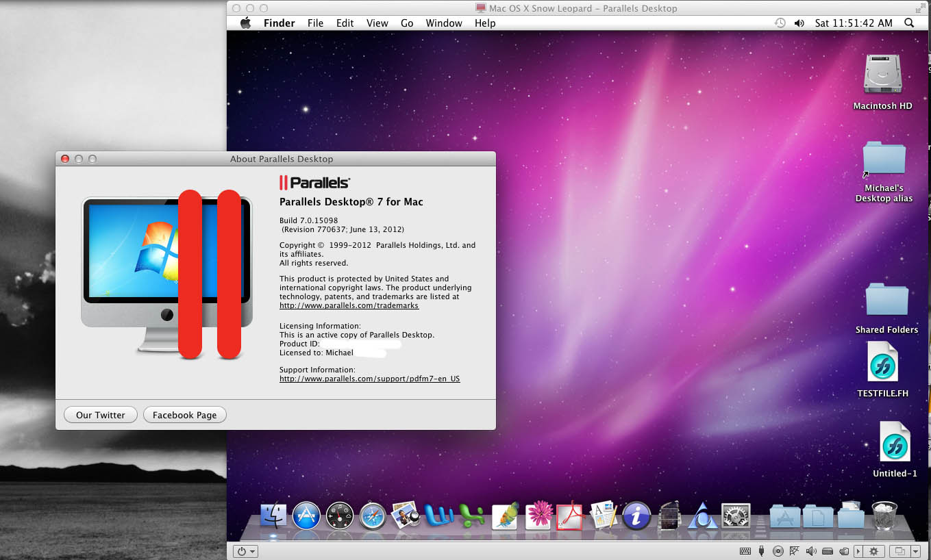Click the menu bar clock Sat 11:51:42 AM
931x560 pixels.
854,23
